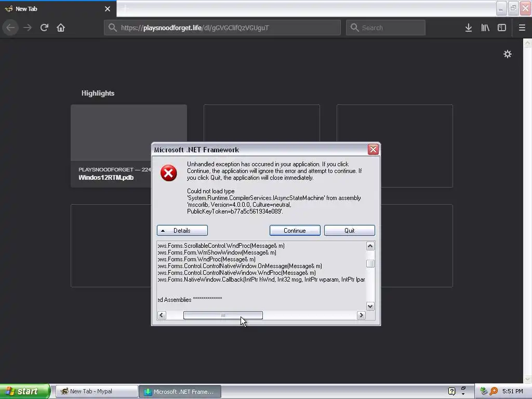
Task: Click the horizontal scrollbar thumb in details
Action: coord(223,315)
